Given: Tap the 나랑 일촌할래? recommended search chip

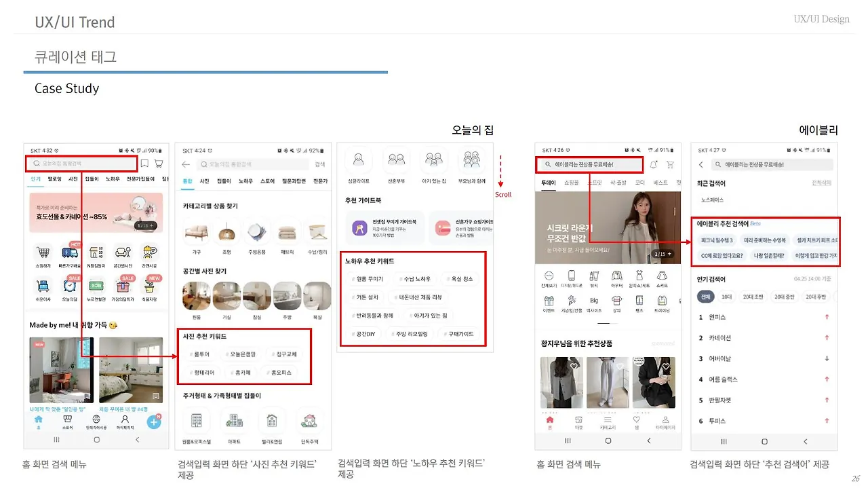Looking at the screenshot, I should pos(769,256).
